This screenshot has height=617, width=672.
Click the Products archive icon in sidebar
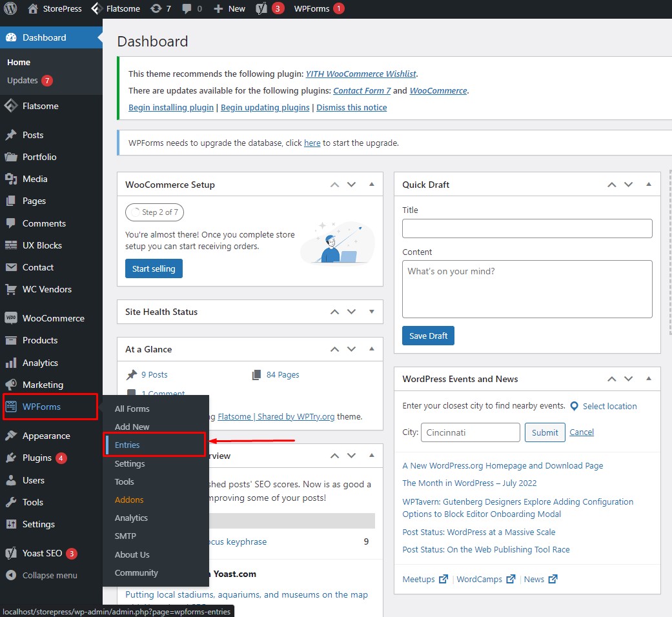tap(11, 340)
